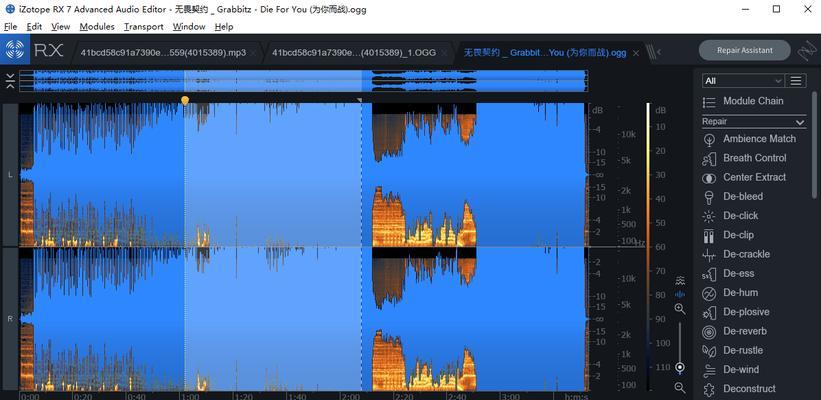Open the De-wind module icon
821x400 pixels.
click(x=709, y=370)
